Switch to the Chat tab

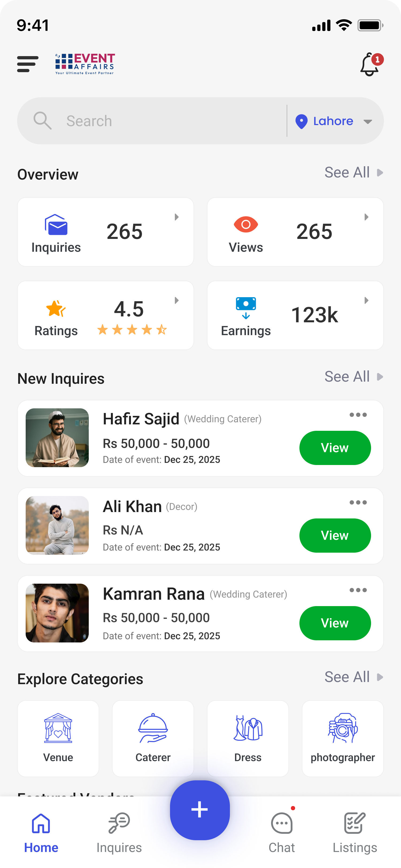point(282,831)
